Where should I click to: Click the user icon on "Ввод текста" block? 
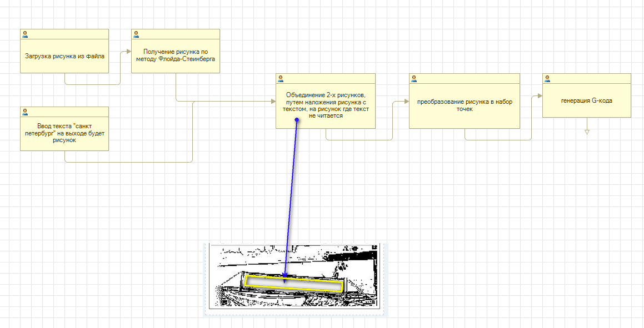[x=25, y=112]
